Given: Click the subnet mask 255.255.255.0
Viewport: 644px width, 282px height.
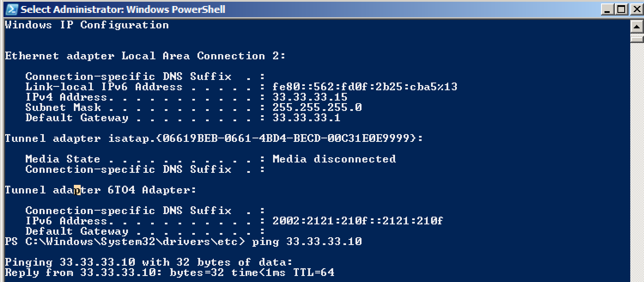Looking at the screenshot, I should [317, 107].
